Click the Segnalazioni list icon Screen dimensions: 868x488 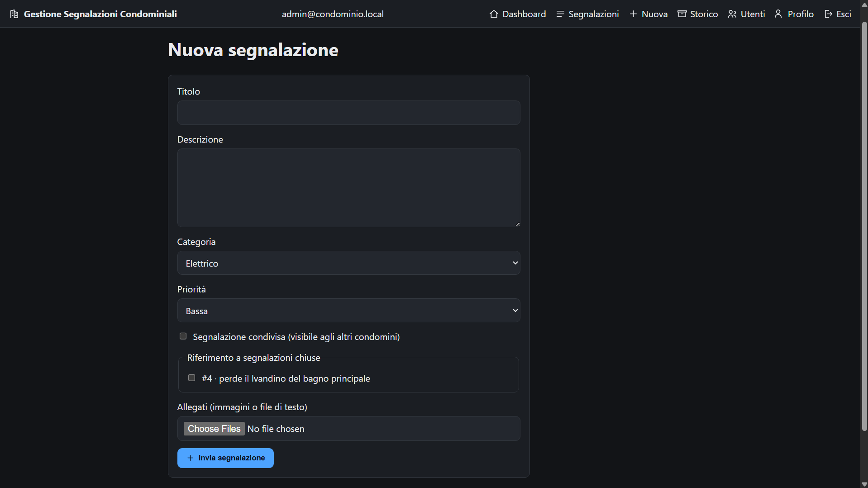coord(560,14)
